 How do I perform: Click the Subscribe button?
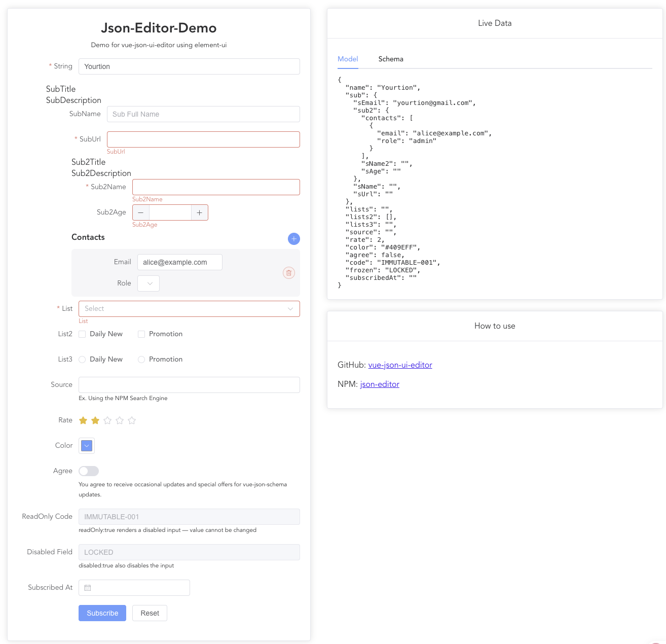(102, 613)
